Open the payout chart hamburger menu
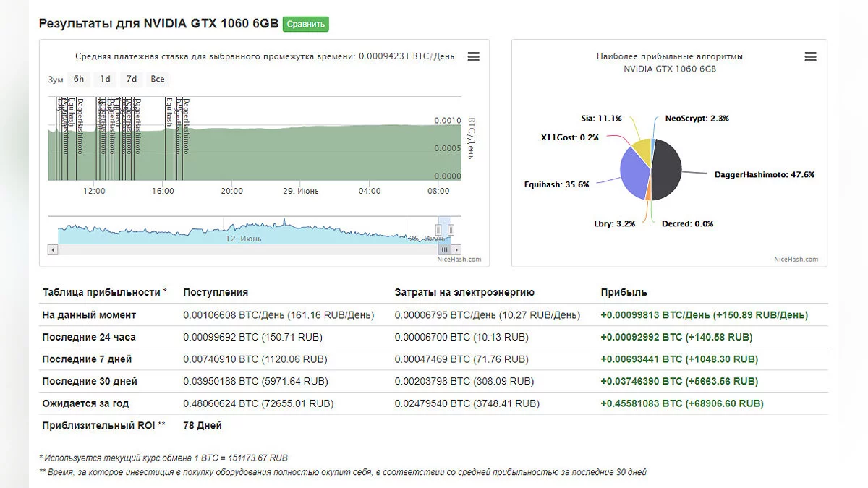Screen dimensions: 868x488 click(x=473, y=56)
